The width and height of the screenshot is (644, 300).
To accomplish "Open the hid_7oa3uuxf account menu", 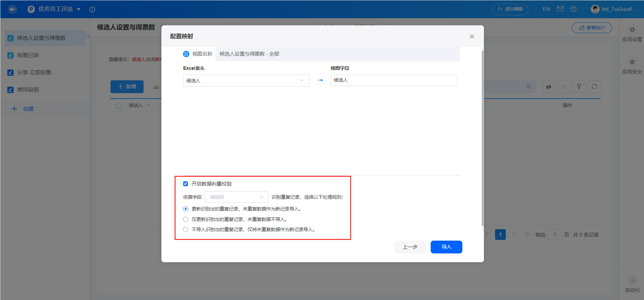I will 619,9.
